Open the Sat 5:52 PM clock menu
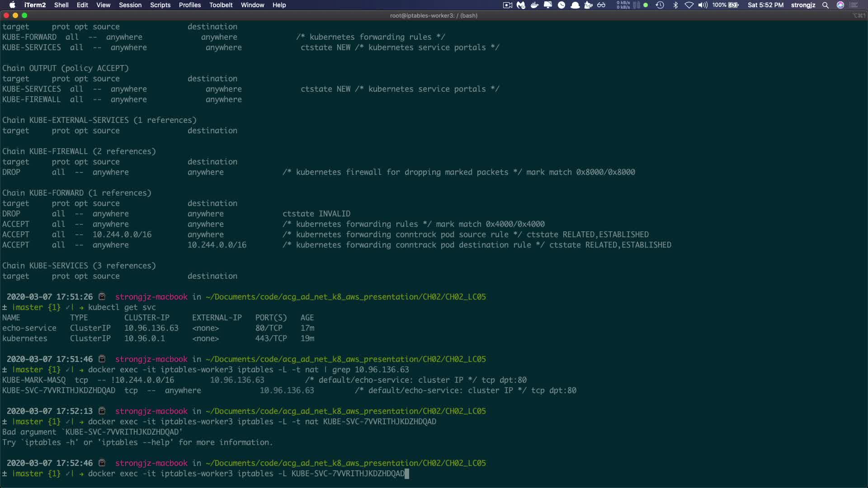Screen dimensions: 868x488 [765, 5]
